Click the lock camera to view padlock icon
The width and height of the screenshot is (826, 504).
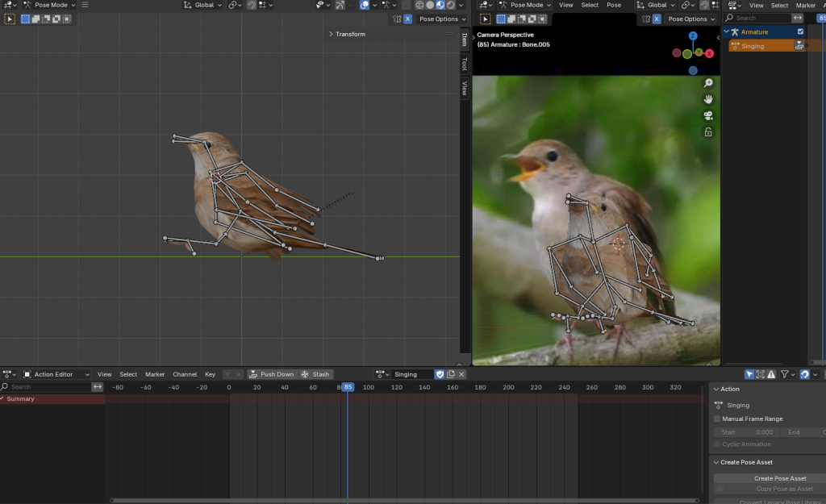pos(708,132)
